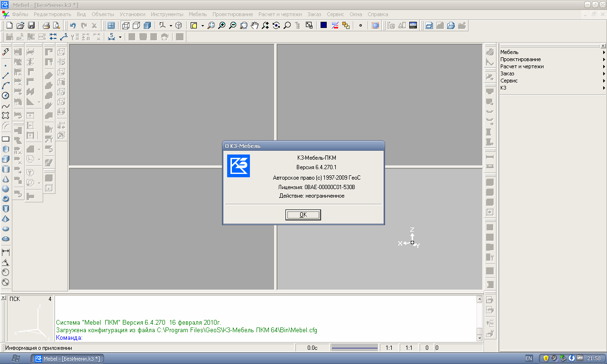Click the rotate view eye icon

(x=276, y=26)
